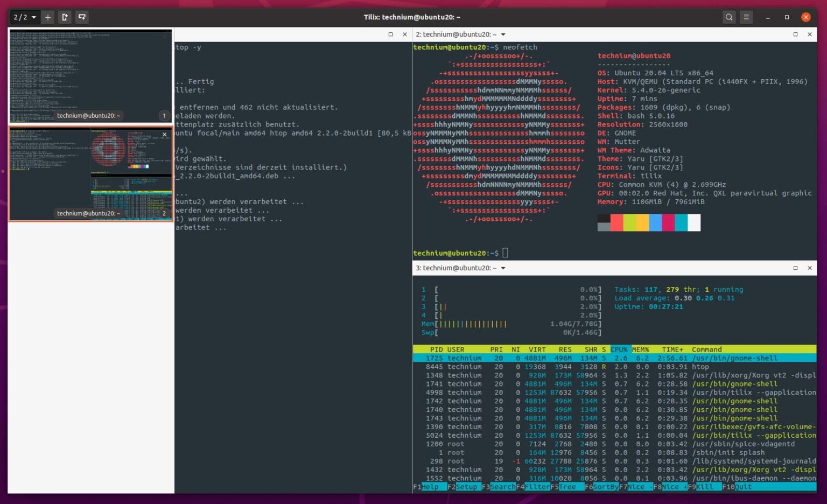Select the first session thumbnail in sidebar
827x504 pixels.
[90, 75]
